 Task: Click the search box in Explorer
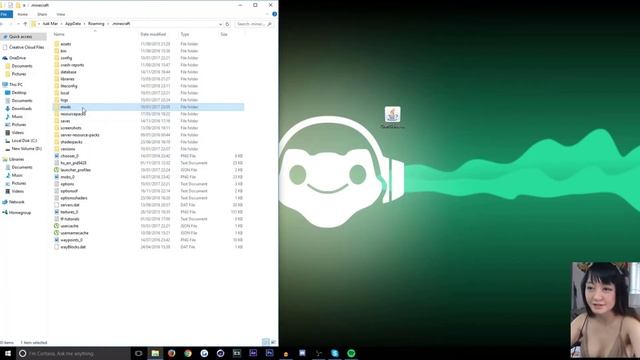click(253, 24)
